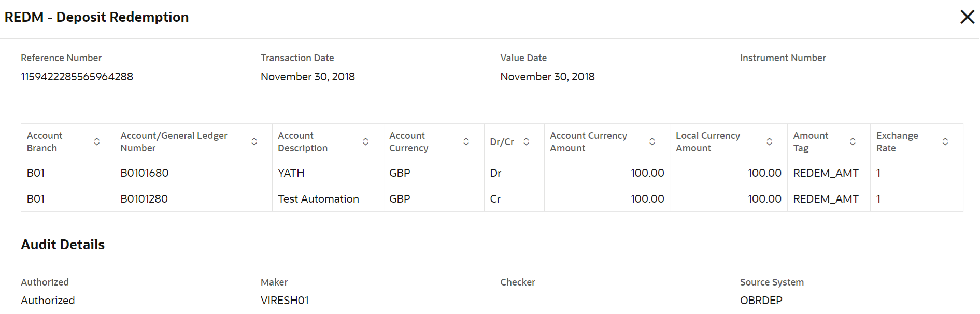
Task: Sort by Account Branch column
Action: point(97,141)
